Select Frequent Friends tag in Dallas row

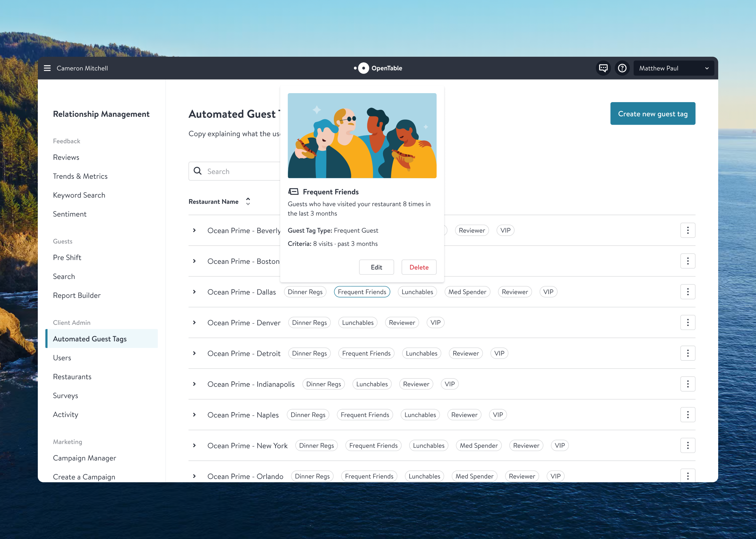[362, 292]
